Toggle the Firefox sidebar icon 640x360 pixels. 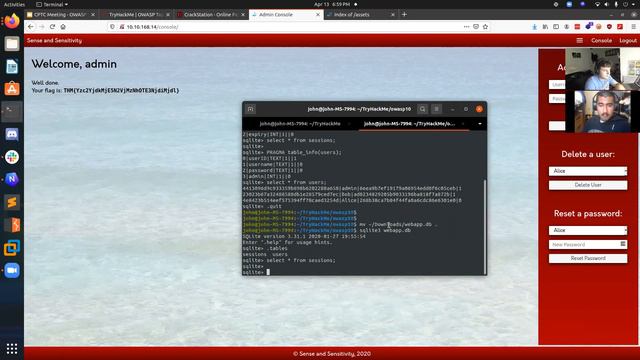[x=556, y=27]
